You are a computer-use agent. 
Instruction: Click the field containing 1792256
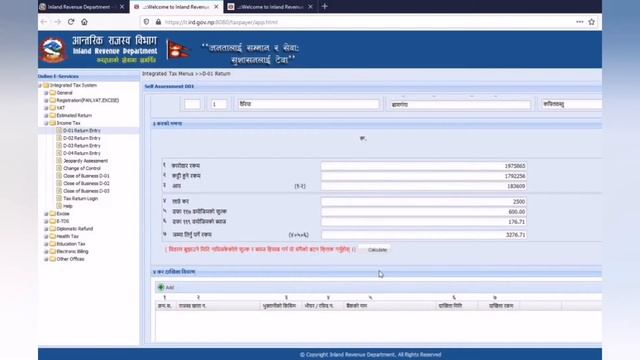pos(424,176)
